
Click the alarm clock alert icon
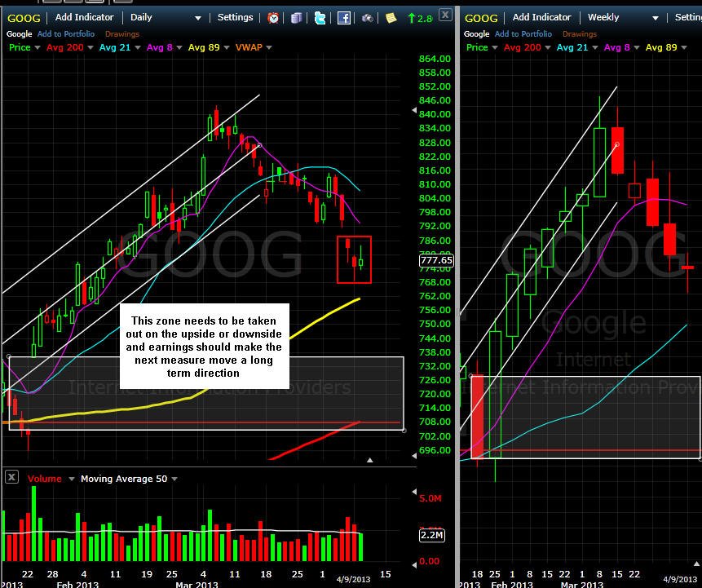[x=273, y=18]
